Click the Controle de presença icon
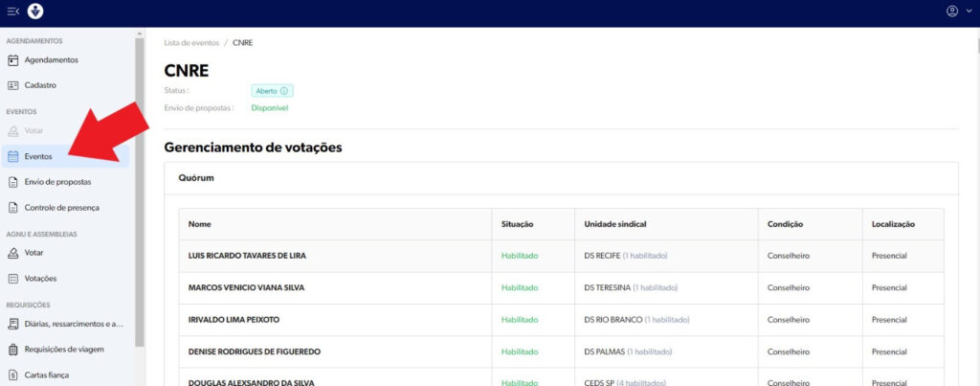This screenshot has height=386, width=980. 13,207
